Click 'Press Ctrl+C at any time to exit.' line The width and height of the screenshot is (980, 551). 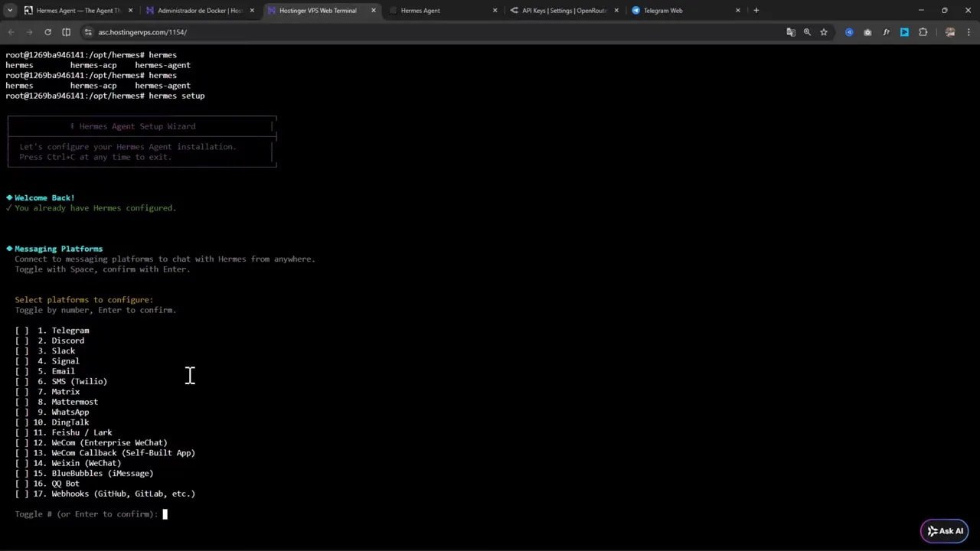coord(96,157)
